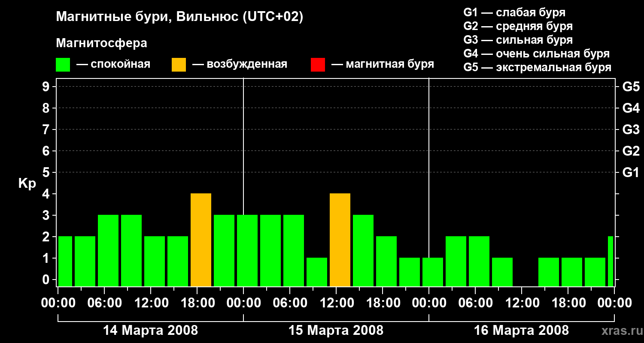Click the red 'магнитная буря' legend swatch

pyautogui.click(x=318, y=65)
